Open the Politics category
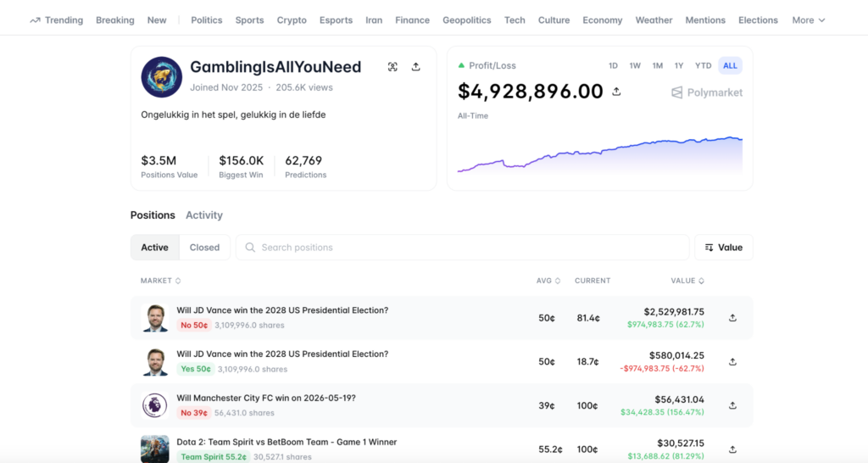Viewport: 868px width, 463px height. (x=207, y=20)
